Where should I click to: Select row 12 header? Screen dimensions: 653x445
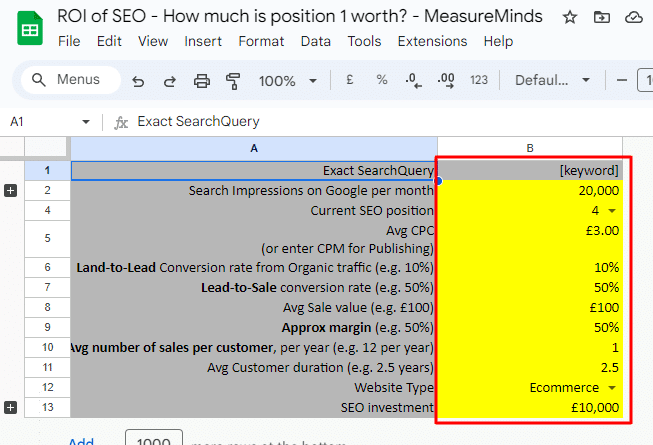coord(47,388)
